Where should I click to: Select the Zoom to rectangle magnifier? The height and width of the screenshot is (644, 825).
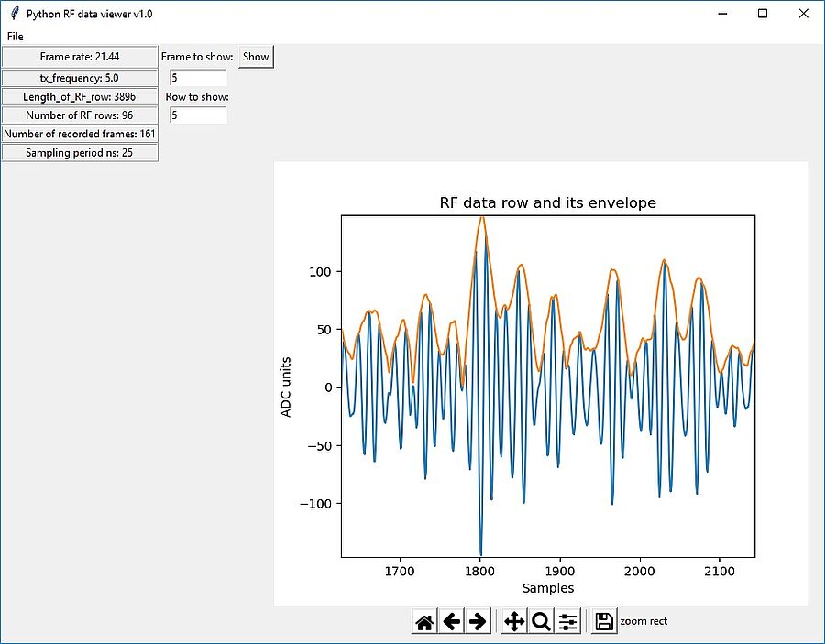pyautogui.click(x=541, y=622)
